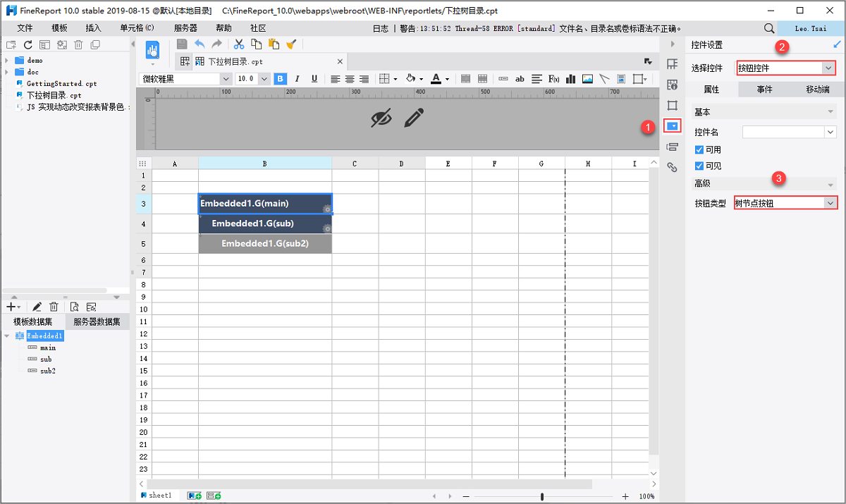The width and height of the screenshot is (846, 504).
Task: Redo the last undone action
Action: (216, 44)
